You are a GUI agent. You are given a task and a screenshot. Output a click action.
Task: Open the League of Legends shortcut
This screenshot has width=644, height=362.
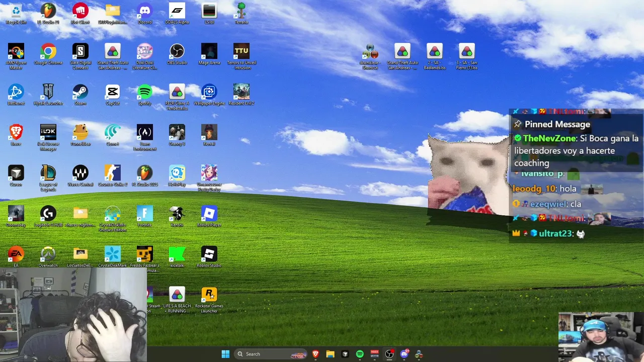tap(48, 178)
